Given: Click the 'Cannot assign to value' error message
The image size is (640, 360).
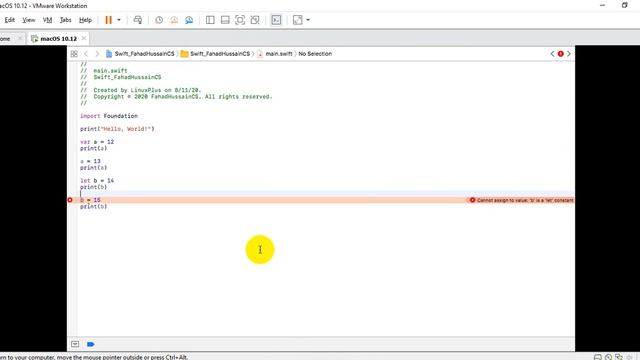Looking at the screenshot, I should pos(522,200).
